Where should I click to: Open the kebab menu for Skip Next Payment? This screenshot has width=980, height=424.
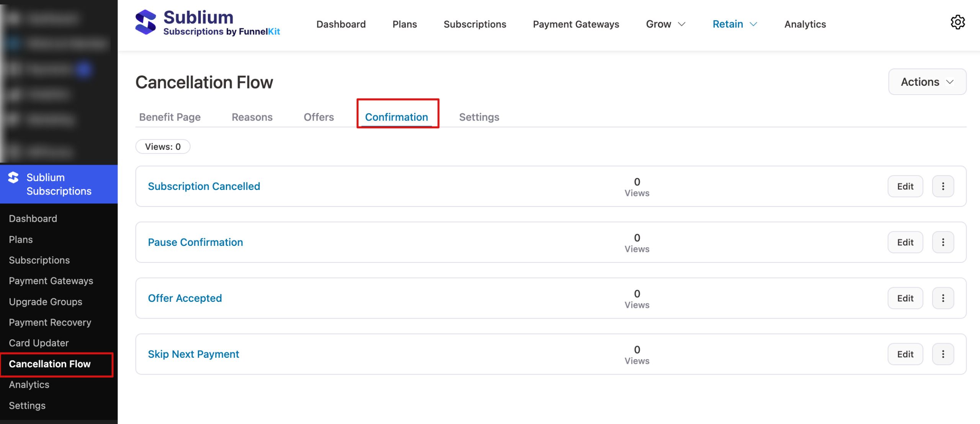[x=943, y=354]
